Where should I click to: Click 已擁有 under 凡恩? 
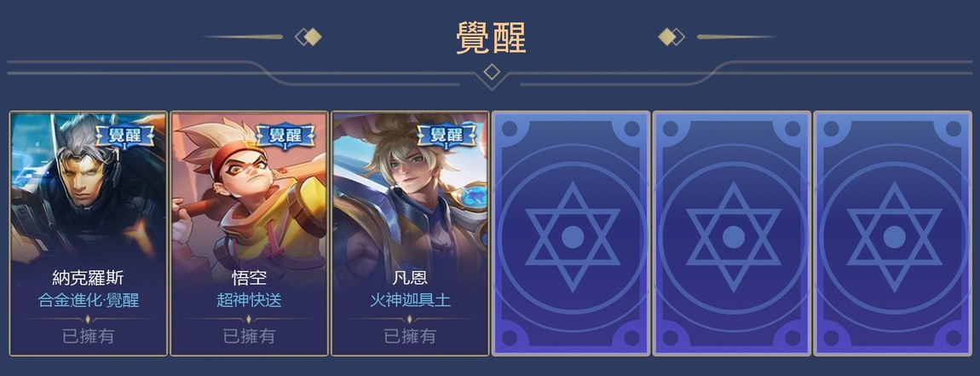(410, 336)
